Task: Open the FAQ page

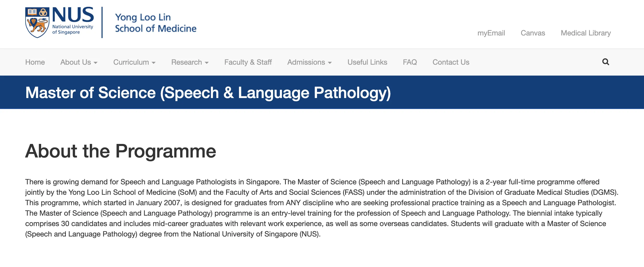Action: click(410, 62)
